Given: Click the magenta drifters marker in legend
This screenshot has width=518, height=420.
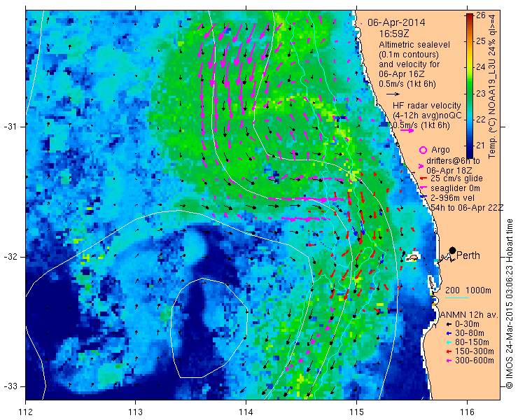Looking at the screenshot, I should tap(421, 166).
